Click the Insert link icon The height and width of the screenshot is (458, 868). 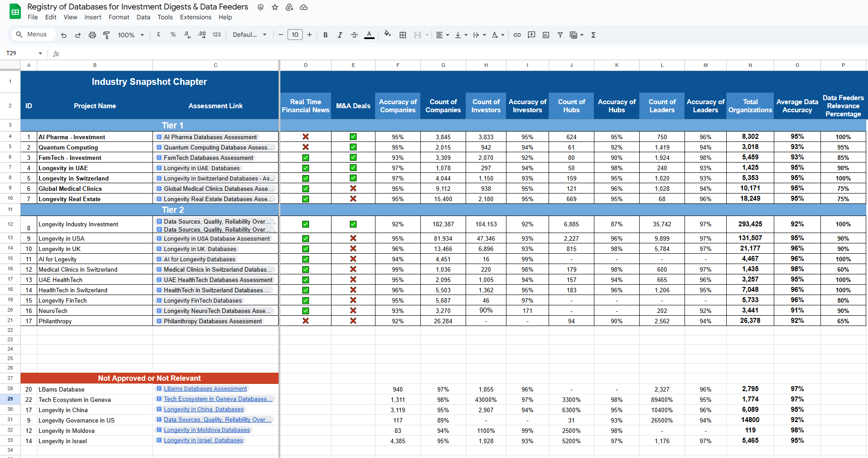tap(517, 35)
